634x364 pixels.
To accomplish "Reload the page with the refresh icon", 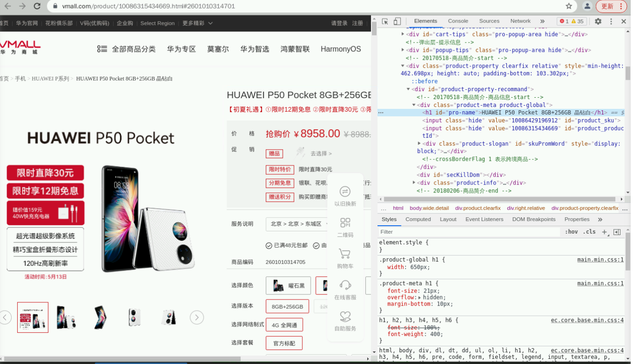I will click(37, 6).
